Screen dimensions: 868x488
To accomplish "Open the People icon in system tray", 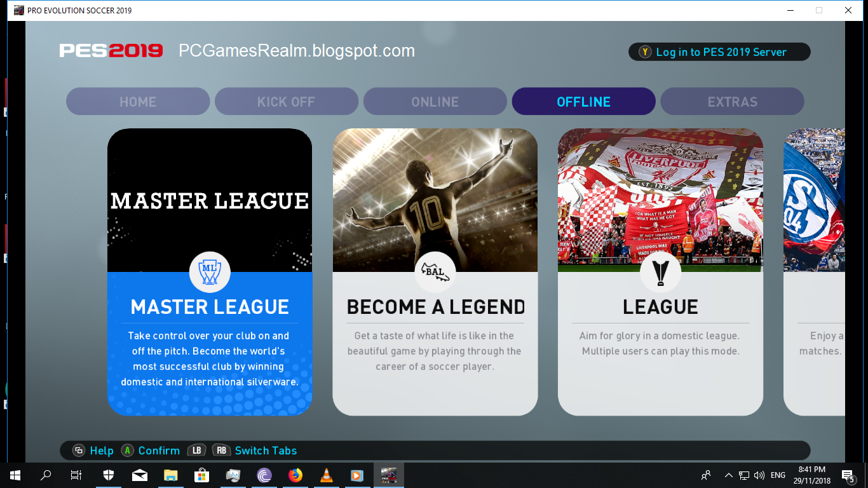I will point(706,475).
